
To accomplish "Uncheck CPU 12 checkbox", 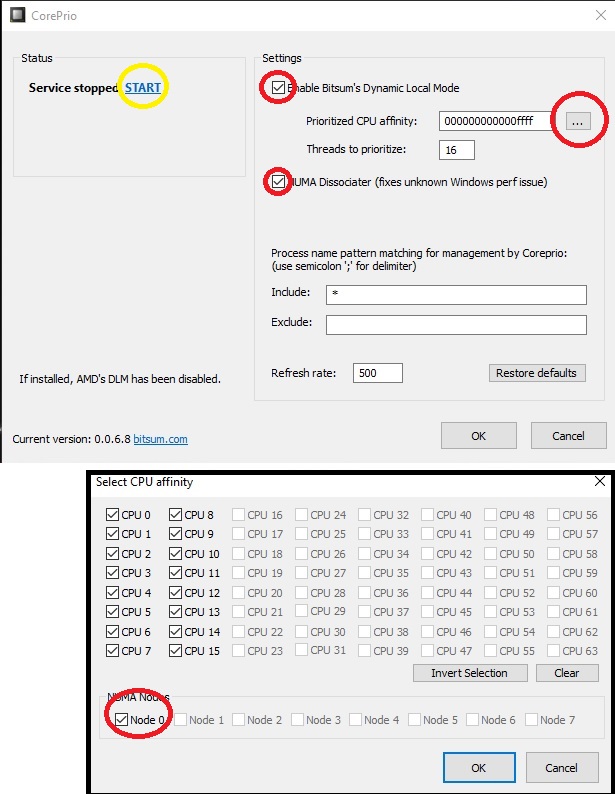I will pos(176,592).
